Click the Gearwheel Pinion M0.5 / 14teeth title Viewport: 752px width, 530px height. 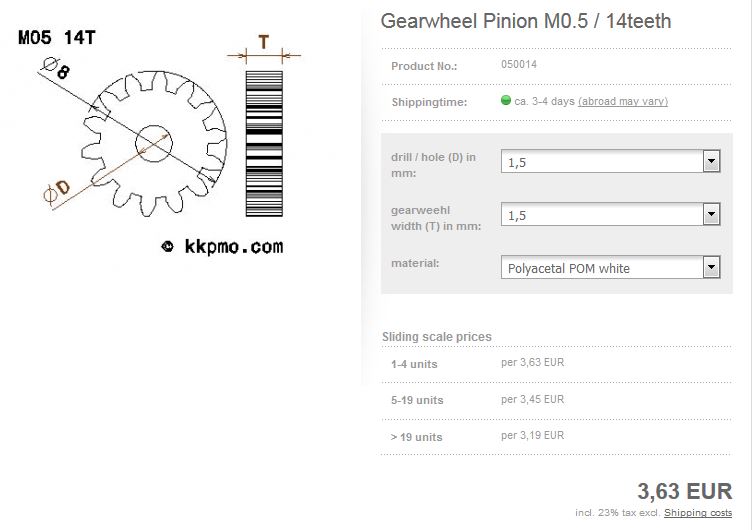click(526, 21)
